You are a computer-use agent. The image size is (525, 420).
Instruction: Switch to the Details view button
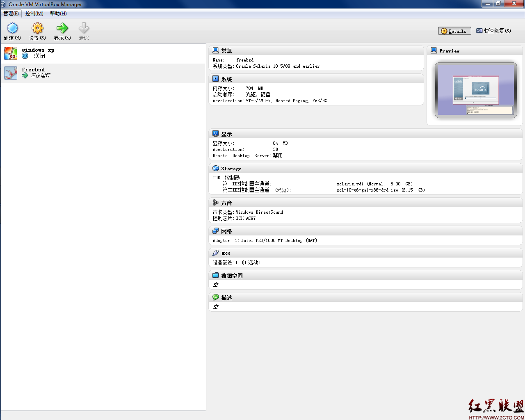(454, 31)
